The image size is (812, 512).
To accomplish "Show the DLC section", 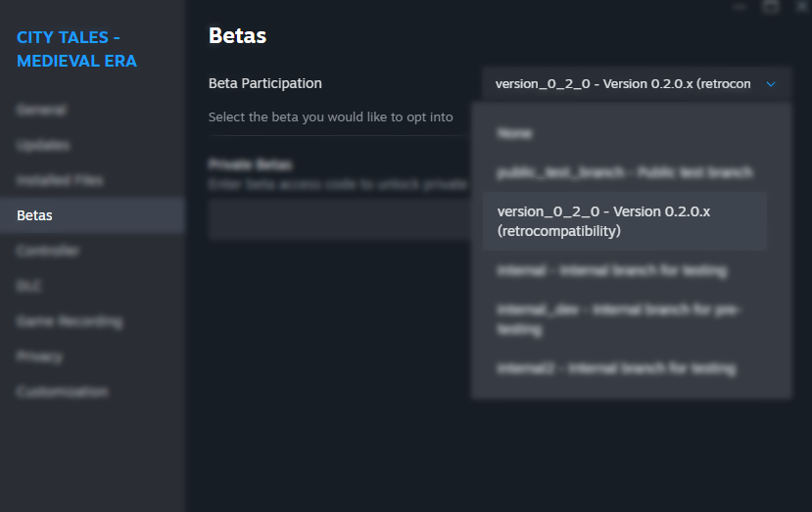I will click(29, 286).
